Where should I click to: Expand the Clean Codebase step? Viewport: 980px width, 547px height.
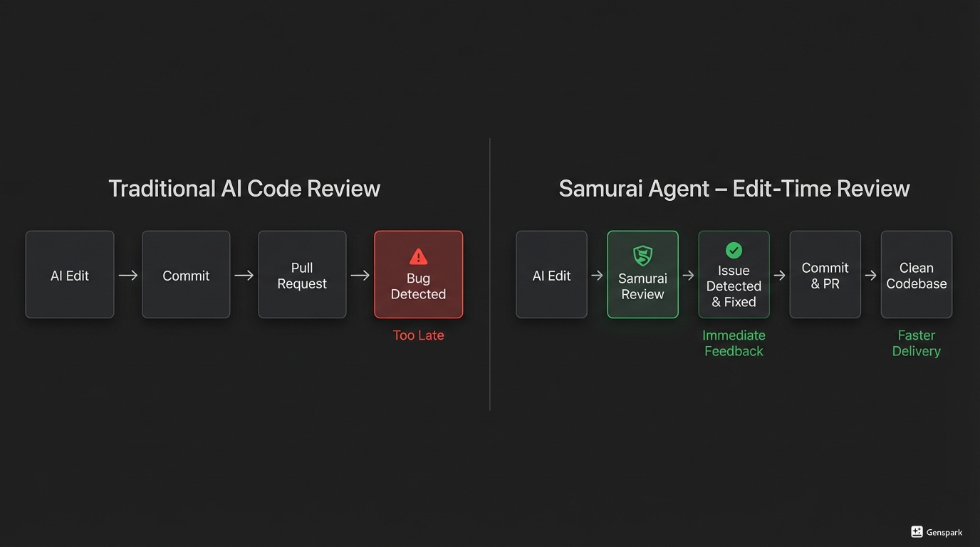pyautogui.click(x=917, y=274)
